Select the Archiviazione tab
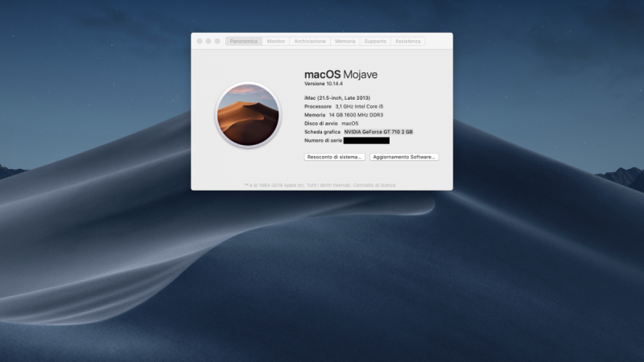Screen dimensions: 644x362 (310, 41)
